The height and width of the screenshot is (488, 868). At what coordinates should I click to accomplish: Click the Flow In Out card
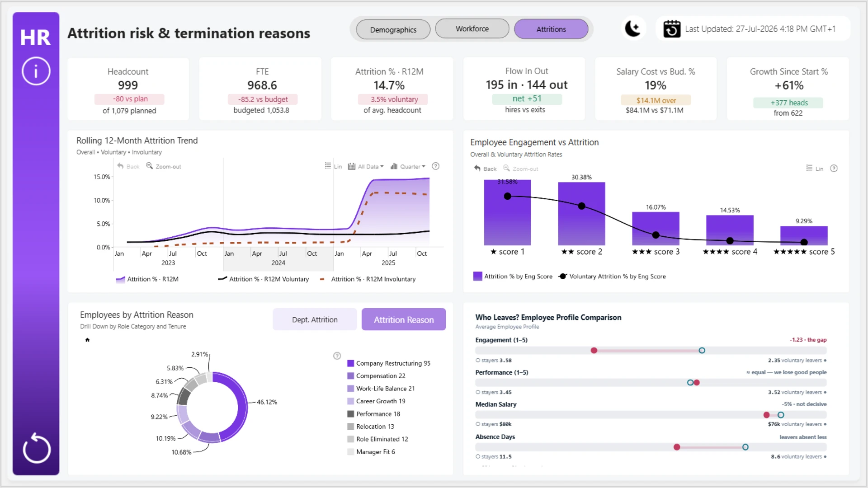point(524,89)
